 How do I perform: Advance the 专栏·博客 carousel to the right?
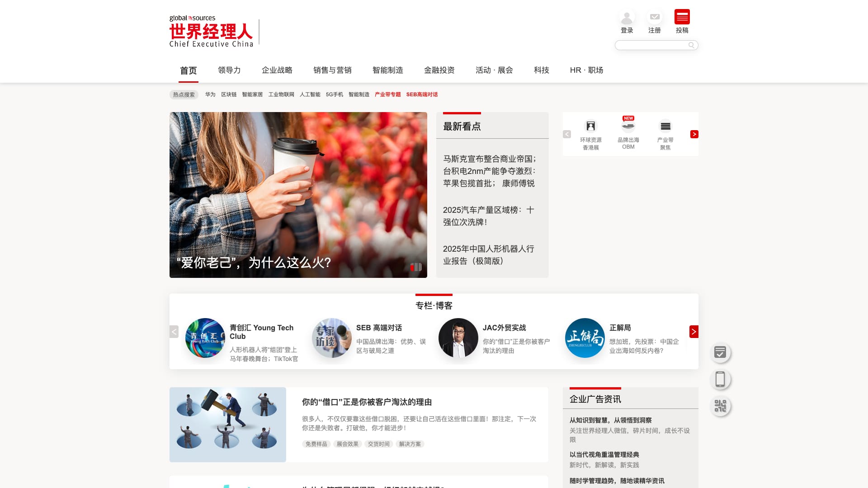click(693, 332)
